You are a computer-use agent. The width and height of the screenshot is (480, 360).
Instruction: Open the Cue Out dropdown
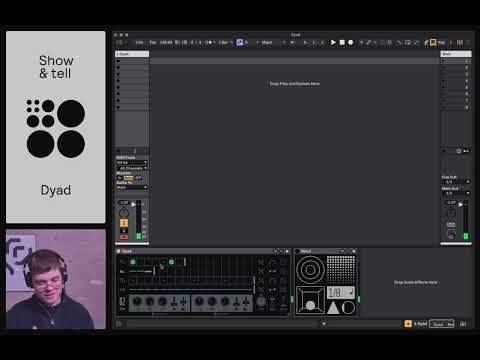pos(456,182)
